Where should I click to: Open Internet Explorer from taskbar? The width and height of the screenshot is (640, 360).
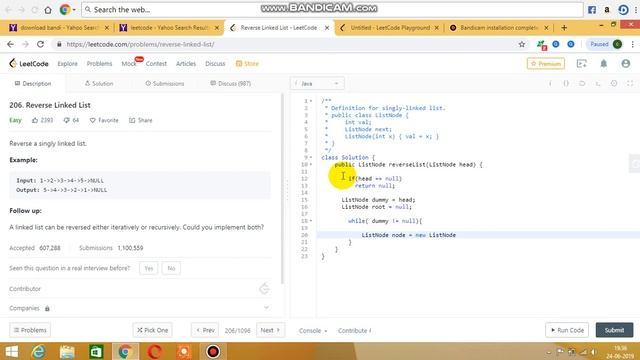38,351
